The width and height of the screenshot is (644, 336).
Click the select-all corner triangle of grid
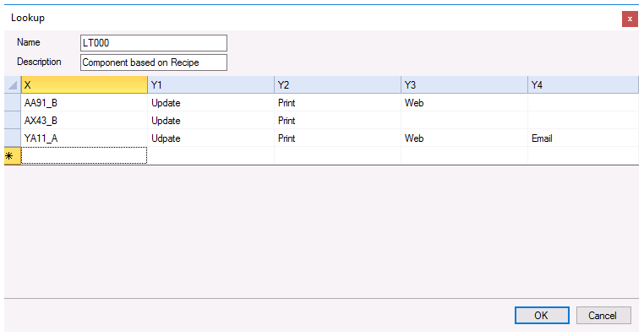(x=13, y=85)
